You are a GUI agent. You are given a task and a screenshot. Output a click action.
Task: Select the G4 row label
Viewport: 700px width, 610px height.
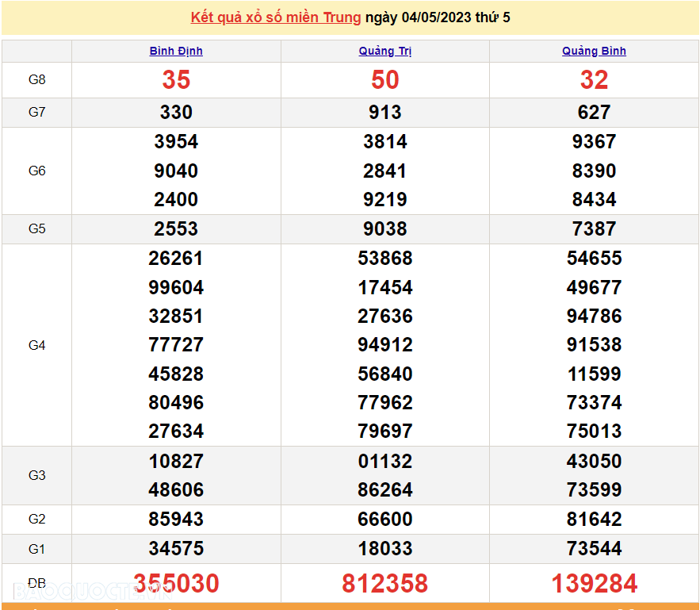pos(36,344)
